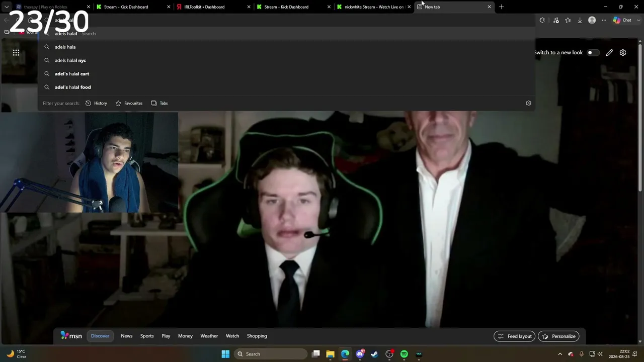Open the volume tray icon
Image resolution: width=644 pixels, height=362 pixels.
coord(600,354)
